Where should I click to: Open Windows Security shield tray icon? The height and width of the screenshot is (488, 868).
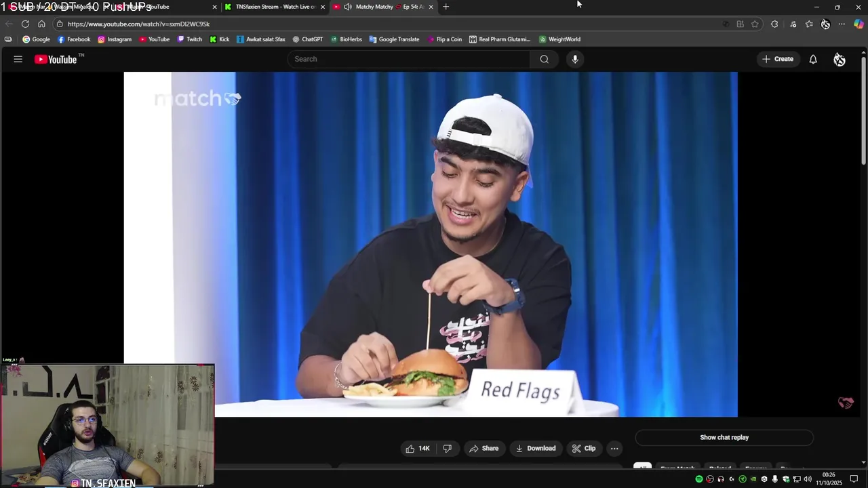pos(786,479)
